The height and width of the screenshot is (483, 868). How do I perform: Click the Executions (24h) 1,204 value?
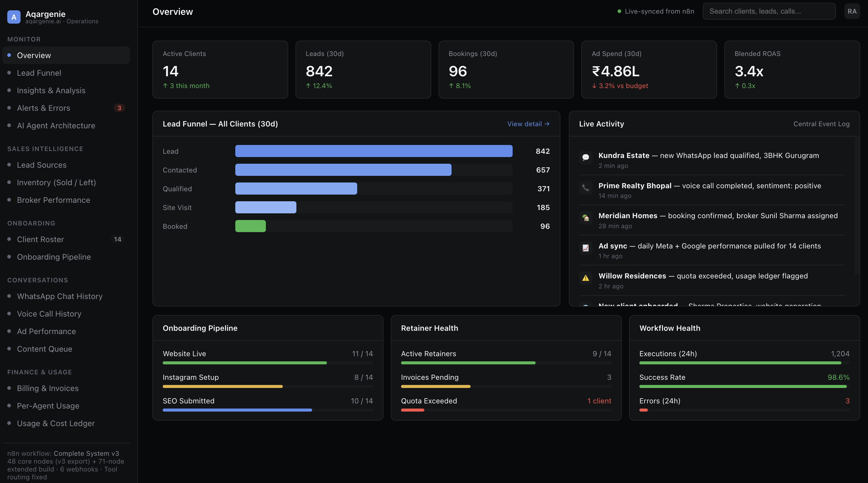coord(840,354)
